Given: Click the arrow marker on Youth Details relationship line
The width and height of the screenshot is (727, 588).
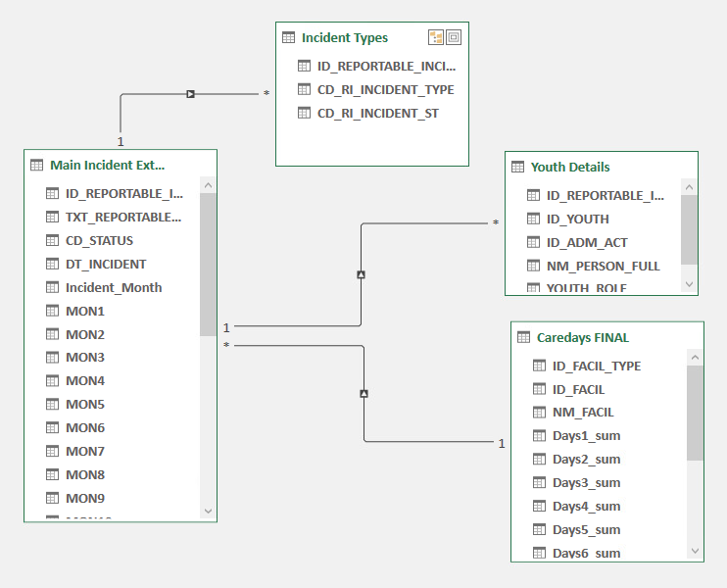Looking at the screenshot, I should coord(362,274).
